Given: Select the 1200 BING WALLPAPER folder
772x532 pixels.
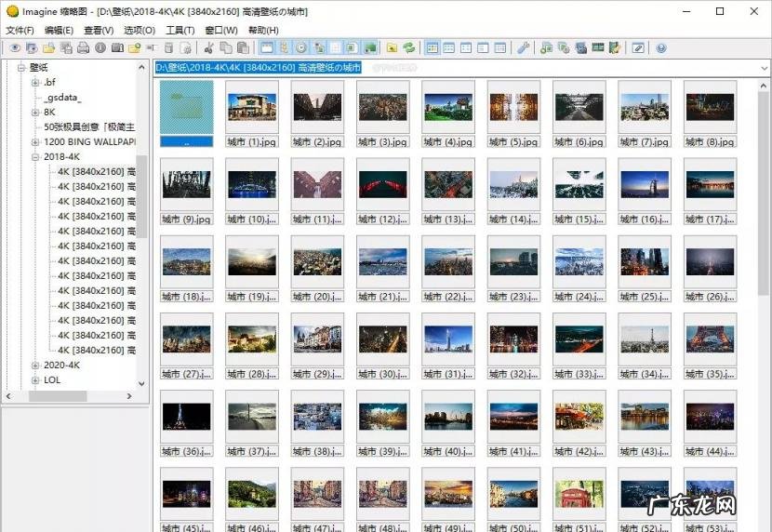Looking at the screenshot, I should point(89,142).
